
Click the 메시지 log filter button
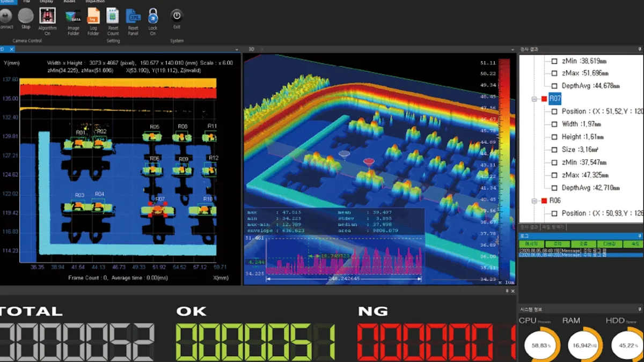532,244
